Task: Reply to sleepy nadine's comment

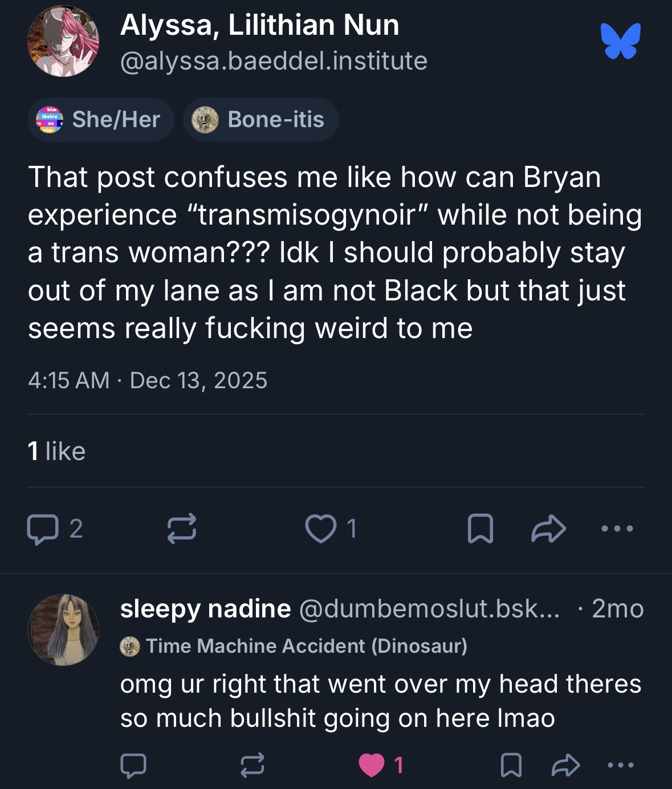Action: 133,766
